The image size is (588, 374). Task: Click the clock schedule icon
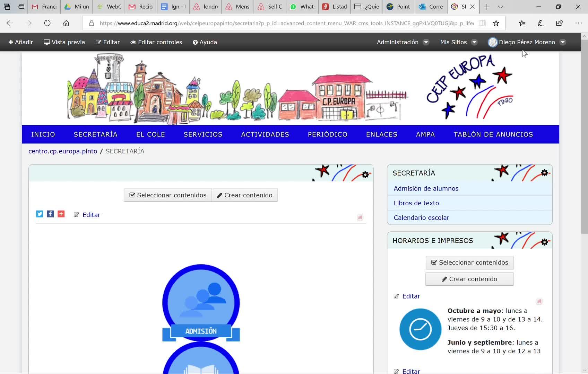coord(421,329)
